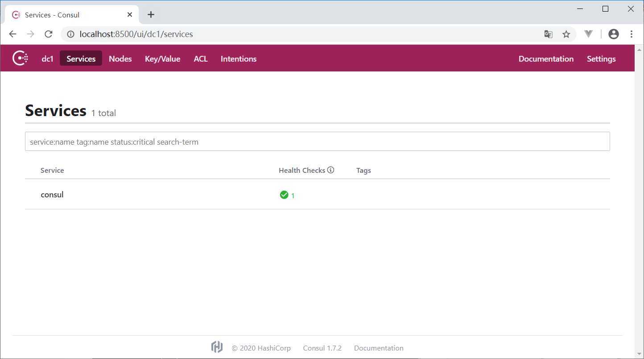Select the Services - Consul browser tab
Image resolution: width=644 pixels, height=359 pixels.
(x=72, y=15)
